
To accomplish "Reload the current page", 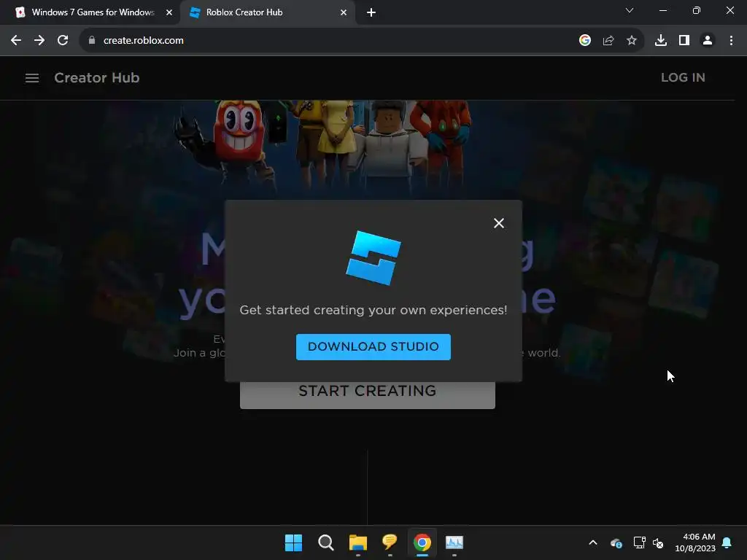I will (63, 41).
